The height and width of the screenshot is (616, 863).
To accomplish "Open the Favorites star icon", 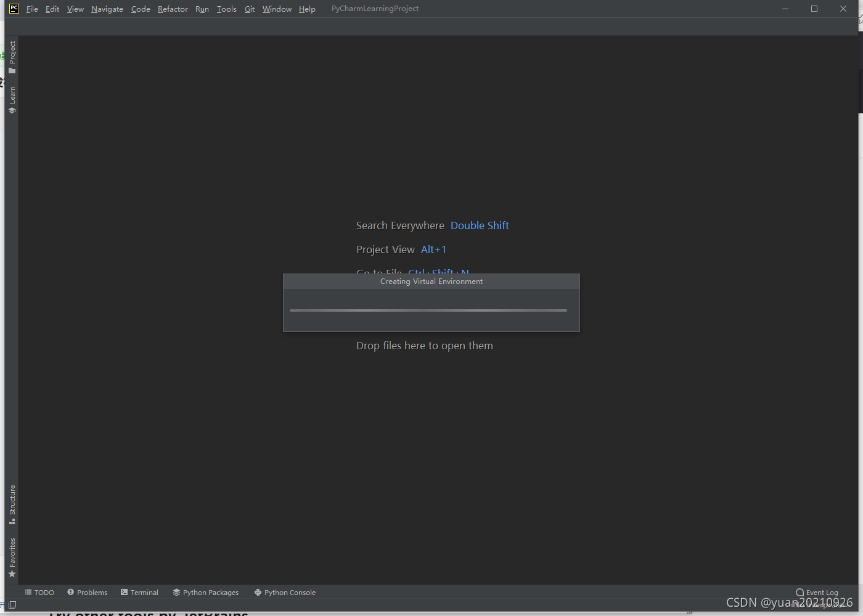I will [12, 573].
